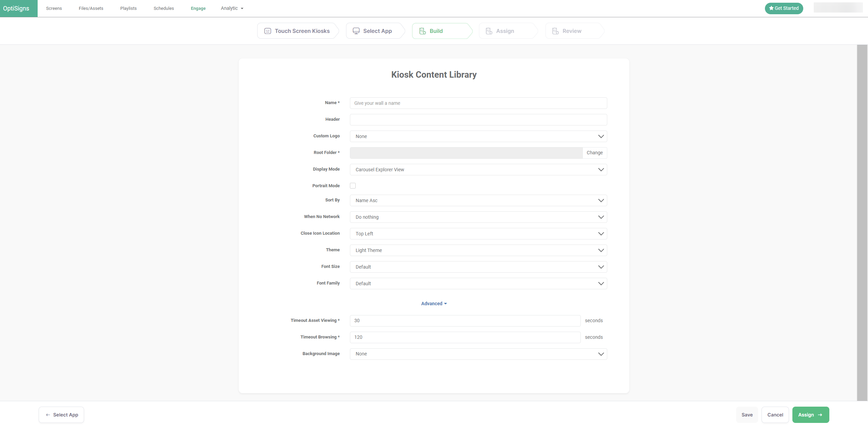The image size is (868, 428).
Task: Click the 'seconds' label beside Timeout Asset Viewing
Action: [594, 320]
